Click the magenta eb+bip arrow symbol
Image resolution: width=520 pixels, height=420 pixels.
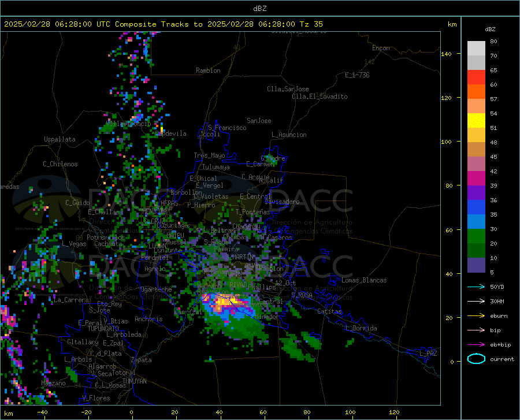pos(476,345)
